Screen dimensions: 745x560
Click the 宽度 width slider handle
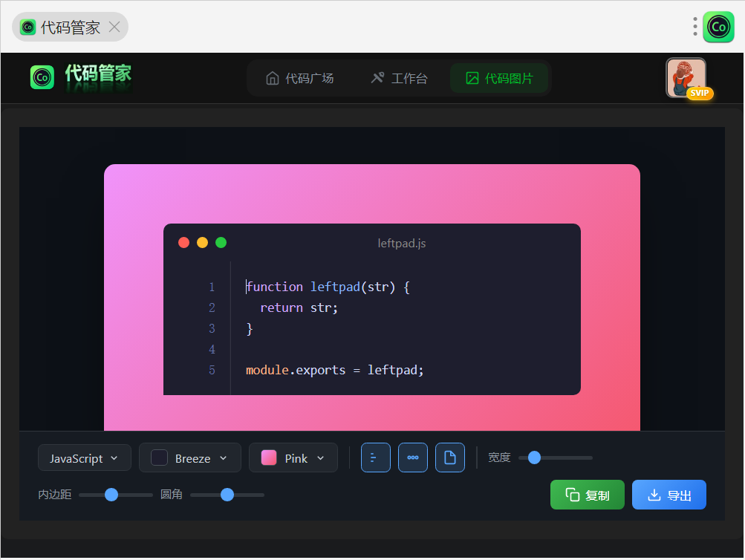[x=534, y=458]
